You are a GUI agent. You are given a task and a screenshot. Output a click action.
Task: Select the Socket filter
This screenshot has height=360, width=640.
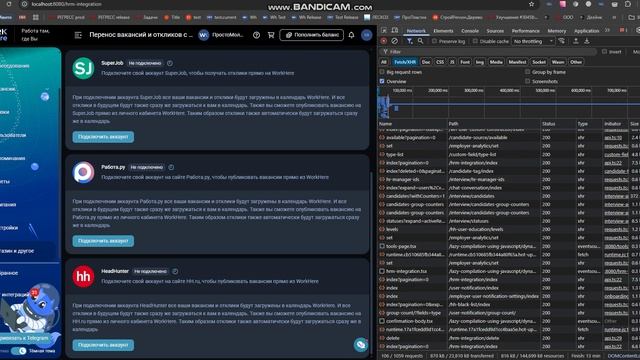click(539, 62)
